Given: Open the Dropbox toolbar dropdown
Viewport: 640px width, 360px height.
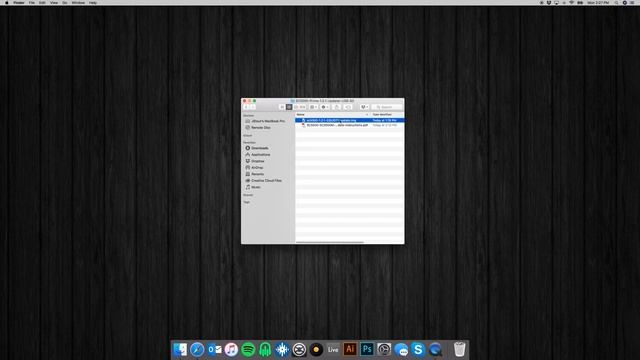Looking at the screenshot, I should (x=364, y=107).
